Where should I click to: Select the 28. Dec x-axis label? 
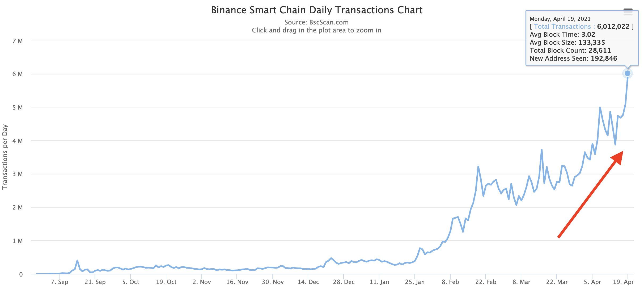coord(344,282)
